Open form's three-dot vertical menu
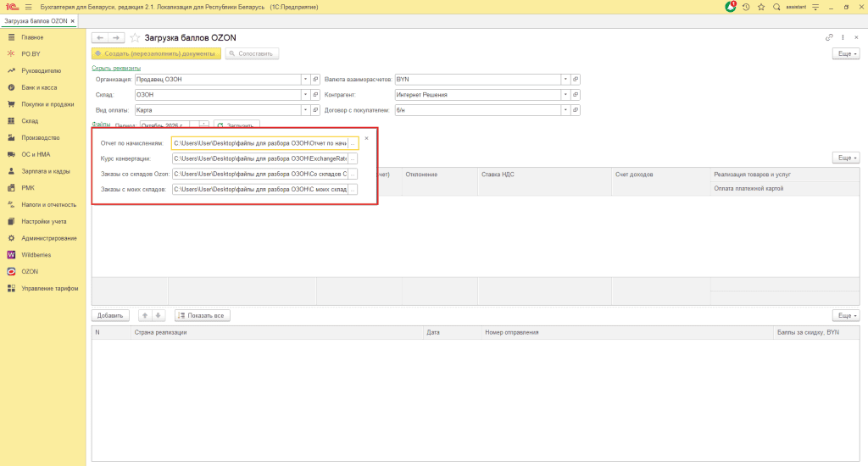Viewport: 868px width, 466px height. (843, 37)
